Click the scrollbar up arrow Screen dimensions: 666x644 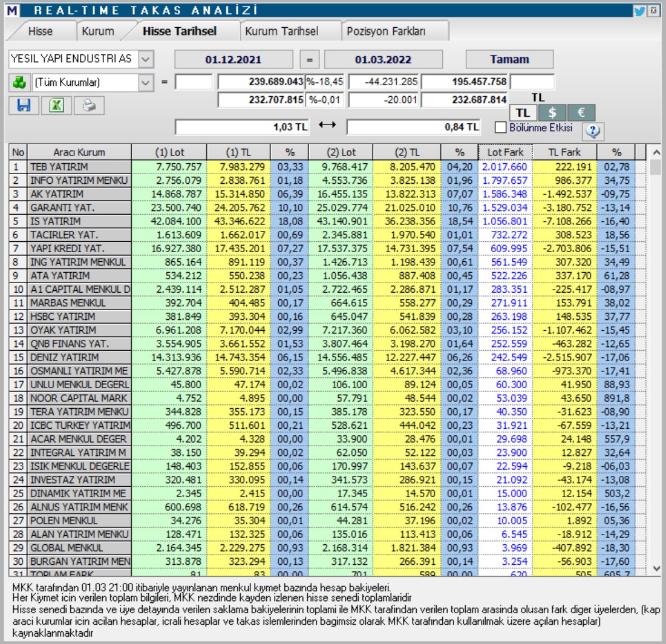[656, 152]
